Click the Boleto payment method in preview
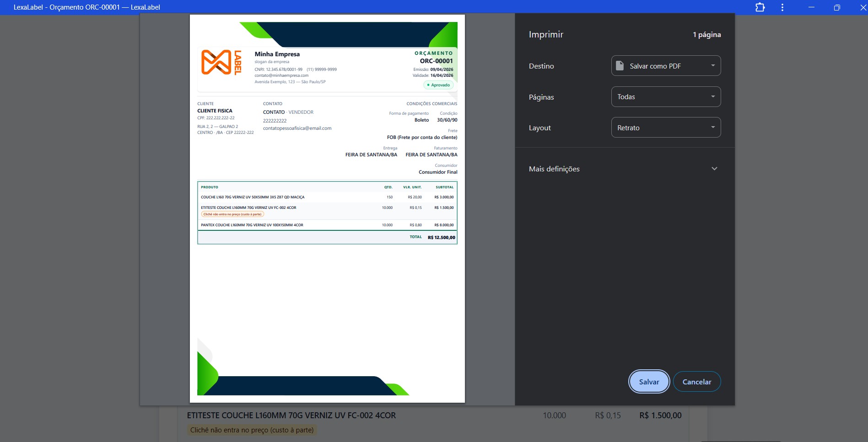The image size is (868, 442). tap(422, 120)
